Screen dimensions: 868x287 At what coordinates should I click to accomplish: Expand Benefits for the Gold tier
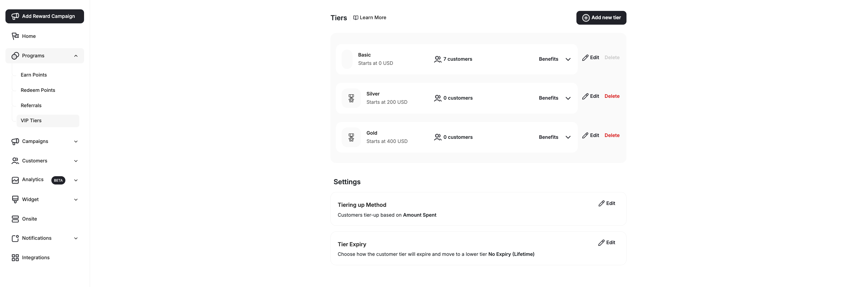click(x=568, y=137)
